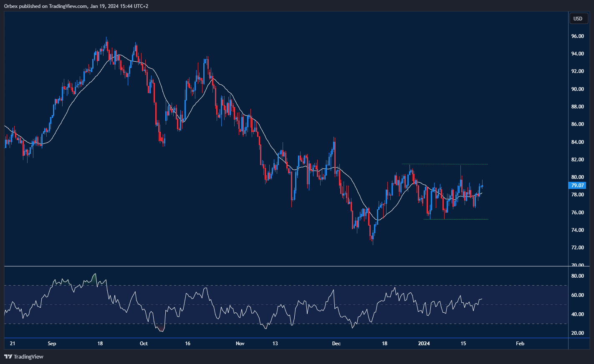Click the Dec label on time axis
Screen dimensions: 594x364
(336, 344)
